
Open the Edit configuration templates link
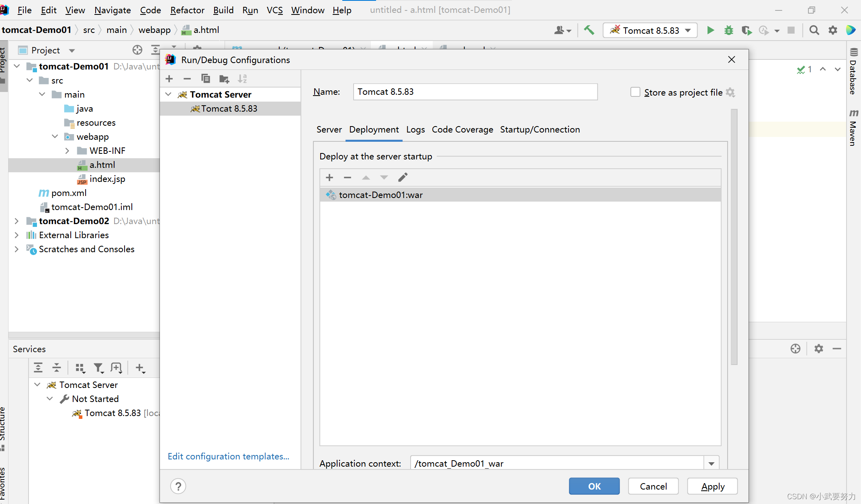pos(228,456)
